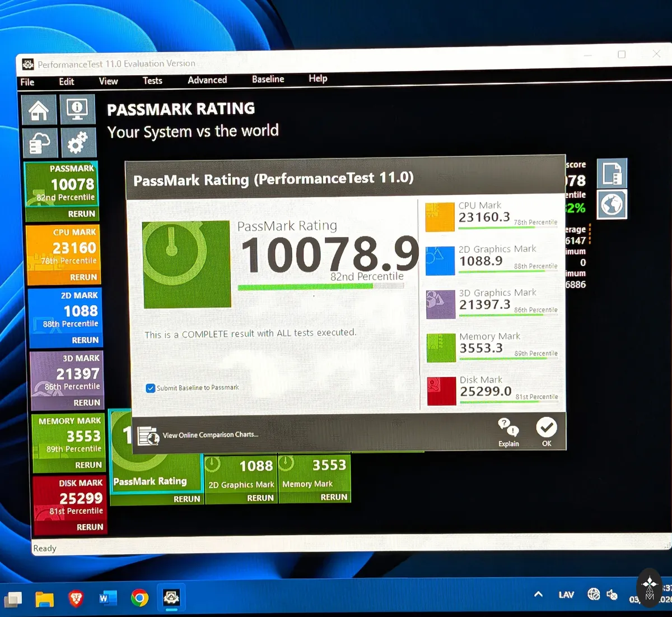
Task: Open the Advanced menu
Action: point(207,80)
